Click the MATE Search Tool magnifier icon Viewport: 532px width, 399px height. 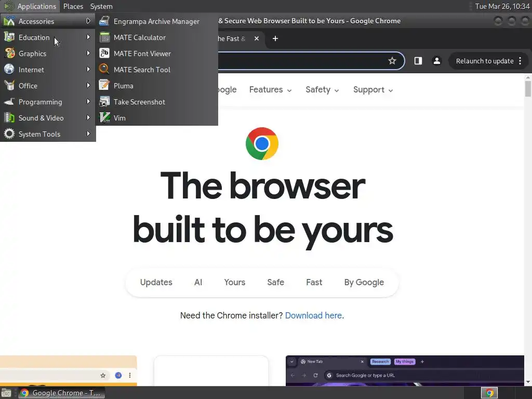tap(104, 69)
